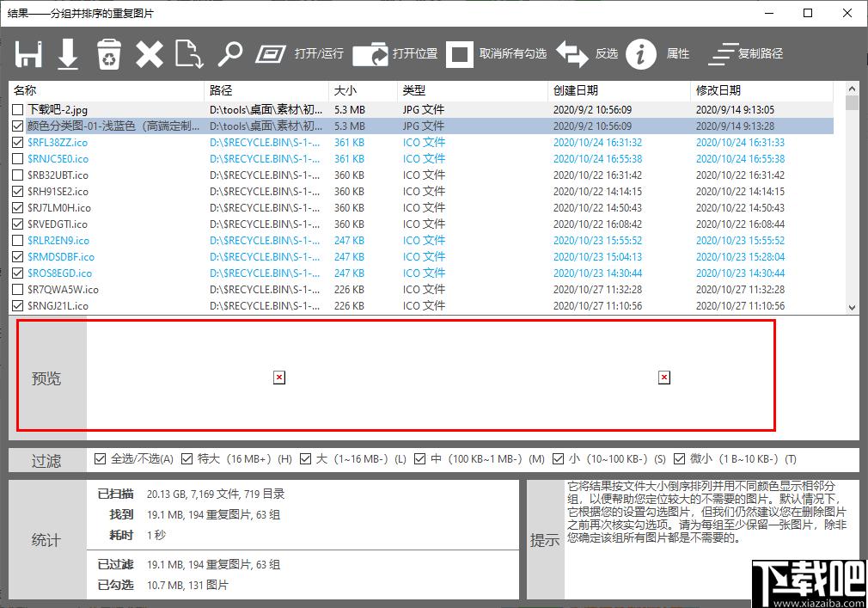This screenshot has height=608, width=868.
Task: Sort by 路径 column header
Action: click(x=266, y=90)
